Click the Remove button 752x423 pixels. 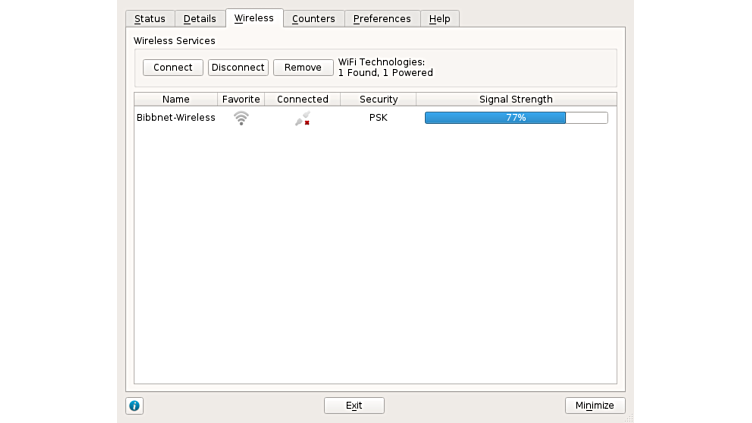tap(303, 68)
